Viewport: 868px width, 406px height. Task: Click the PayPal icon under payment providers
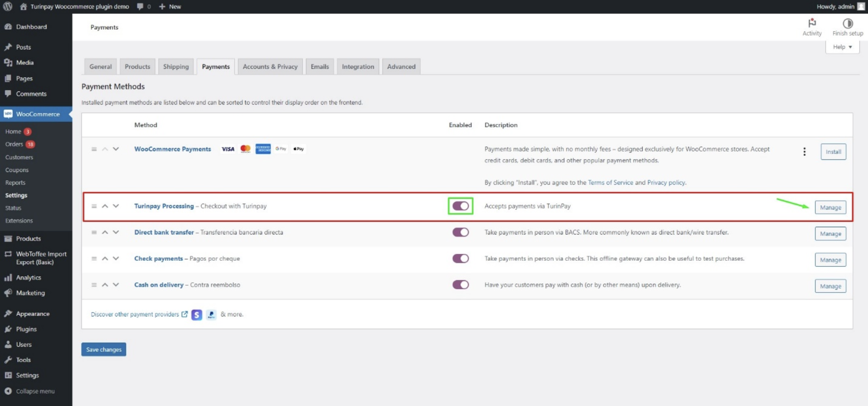(211, 315)
